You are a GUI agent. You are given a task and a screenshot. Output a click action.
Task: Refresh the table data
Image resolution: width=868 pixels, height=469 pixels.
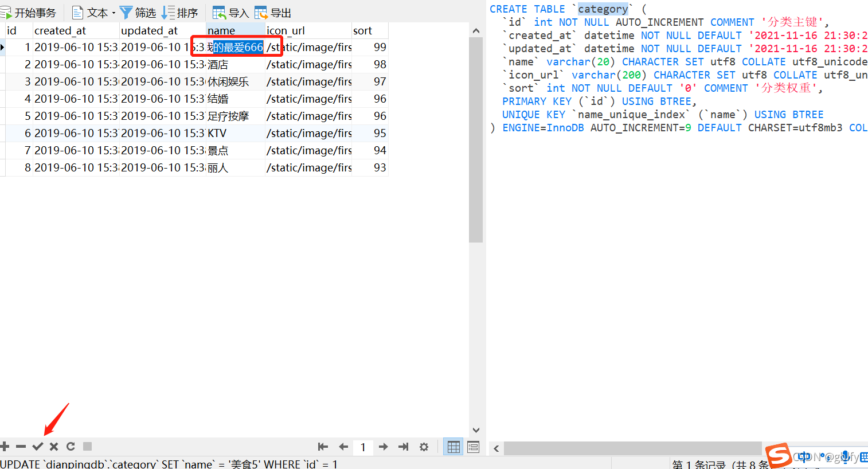[x=71, y=447]
